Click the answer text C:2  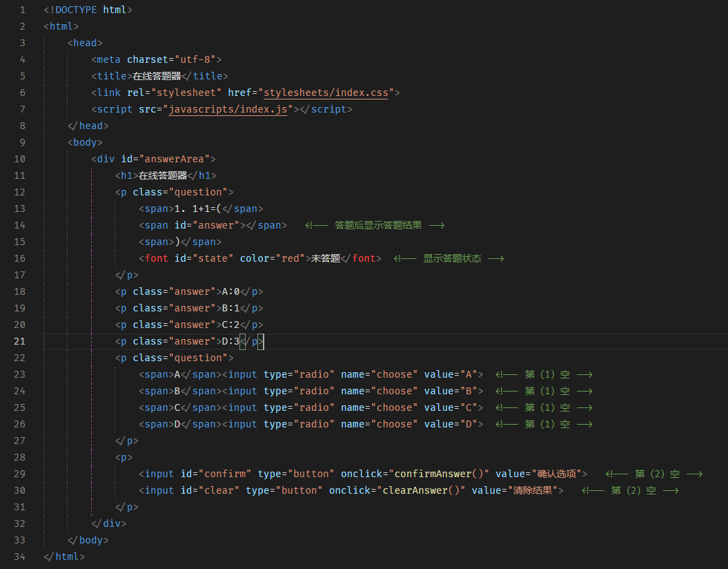[230, 325]
